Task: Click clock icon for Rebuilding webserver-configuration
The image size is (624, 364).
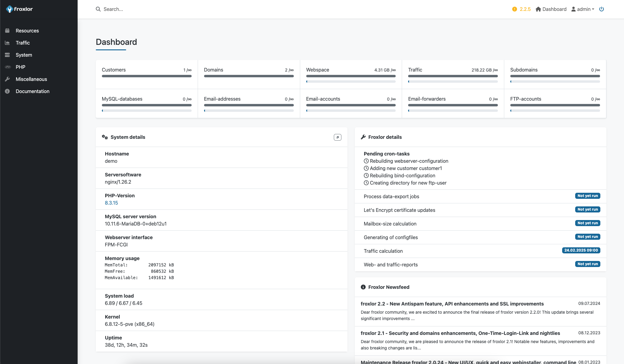Action: click(x=366, y=161)
